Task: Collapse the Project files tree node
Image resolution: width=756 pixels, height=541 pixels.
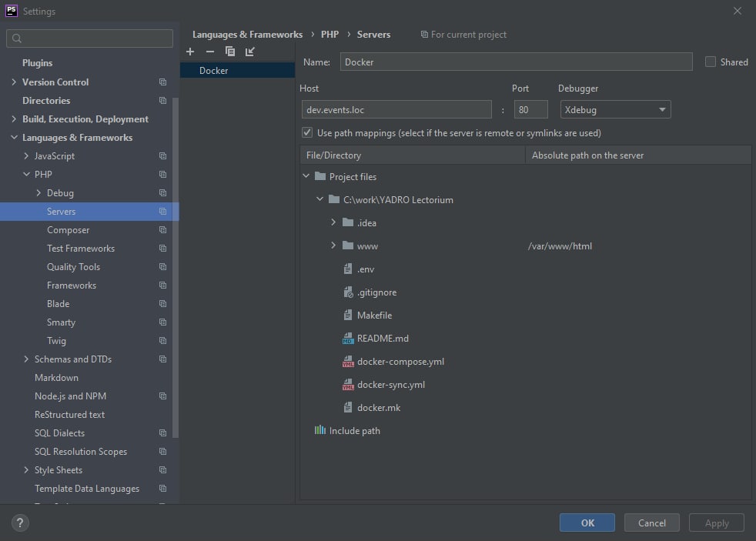Action: tap(306, 176)
